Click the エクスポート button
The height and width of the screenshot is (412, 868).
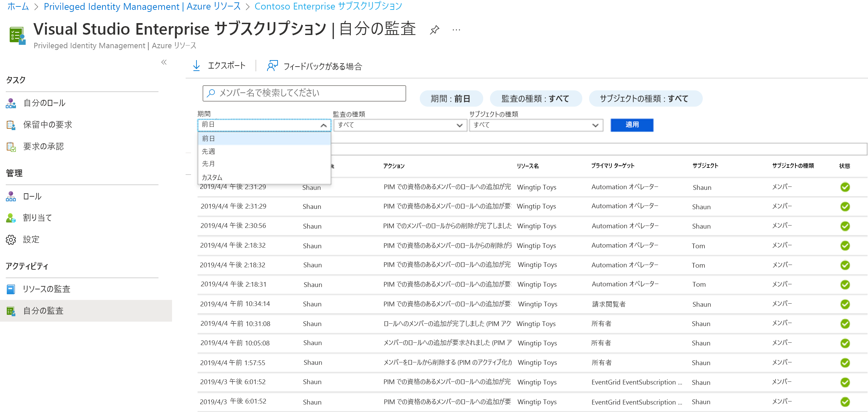point(219,66)
